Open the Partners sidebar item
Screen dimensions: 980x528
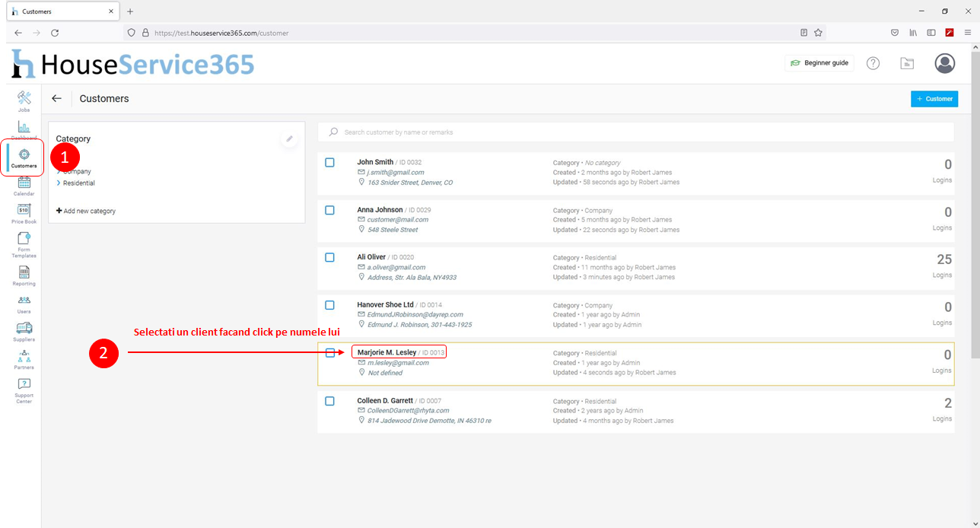coord(24,360)
